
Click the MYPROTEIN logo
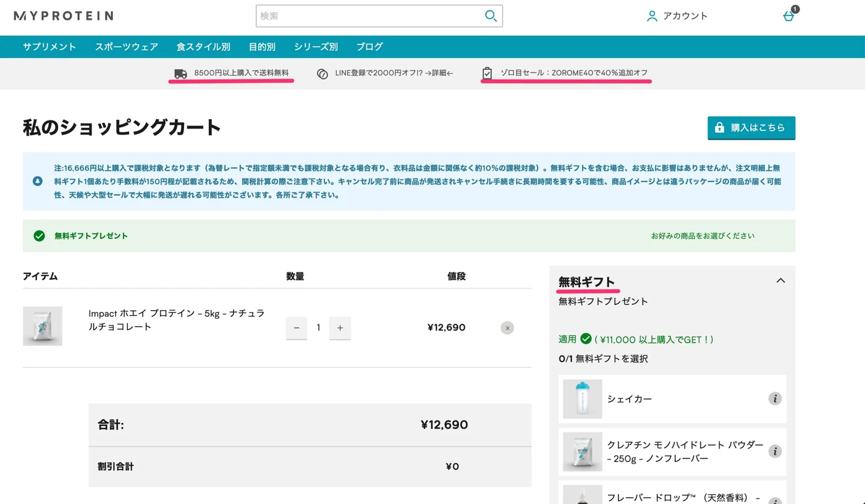[x=64, y=15]
